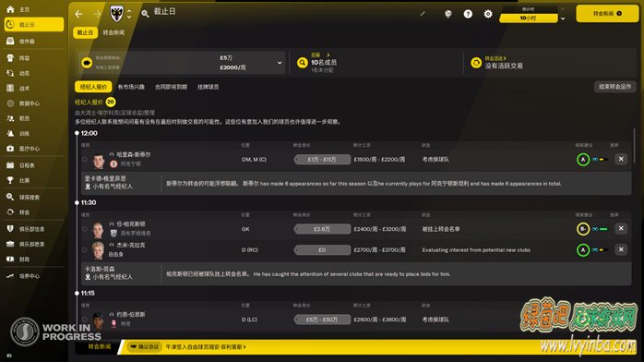The image size is (644, 362).
Task: Select the 经纪人报价 filter tab
Action: pyautogui.click(x=93, y=87)
